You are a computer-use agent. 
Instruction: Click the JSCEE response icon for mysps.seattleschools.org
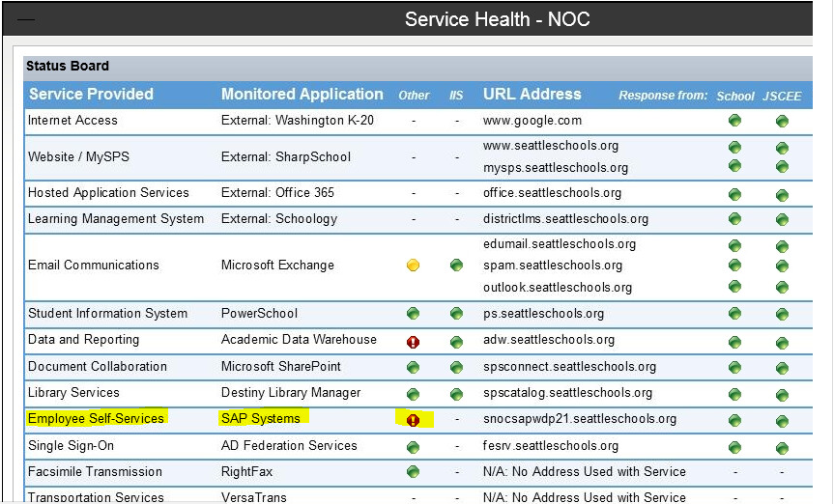click(782, 167)
